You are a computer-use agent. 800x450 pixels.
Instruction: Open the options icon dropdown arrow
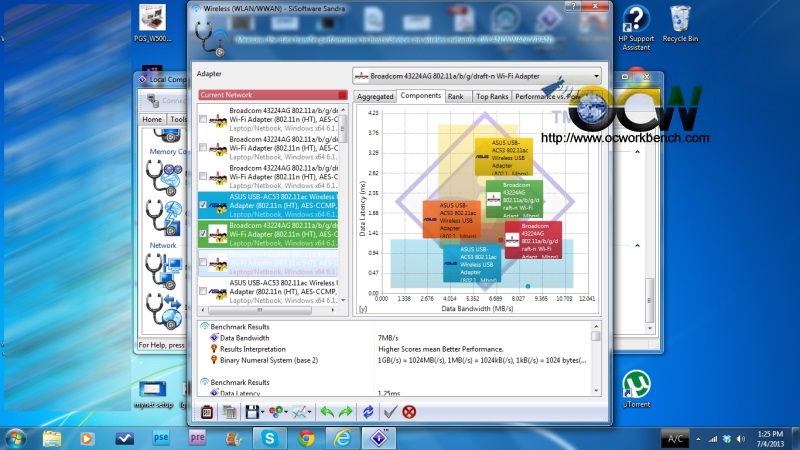coord(286,412)
